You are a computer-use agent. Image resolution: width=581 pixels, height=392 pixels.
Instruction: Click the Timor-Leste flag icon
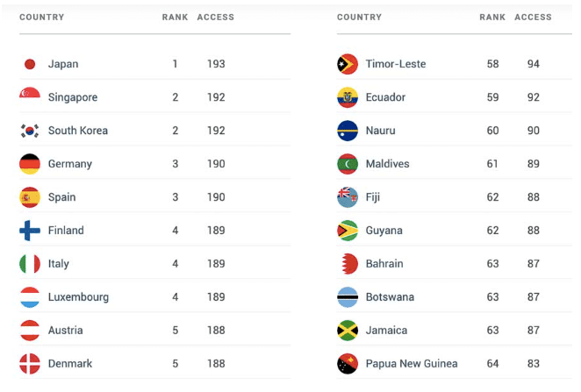pos(348,64)
